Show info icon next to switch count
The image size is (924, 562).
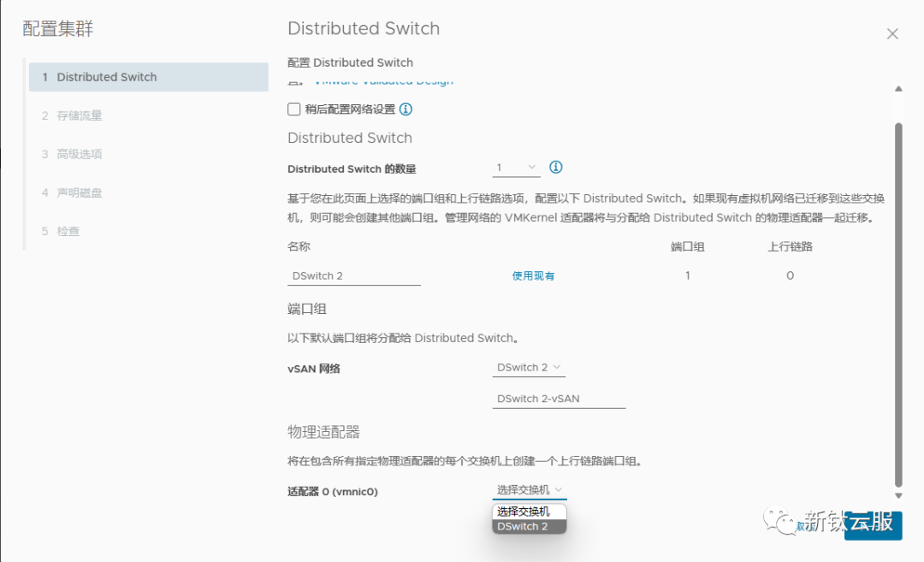[556, 168]
